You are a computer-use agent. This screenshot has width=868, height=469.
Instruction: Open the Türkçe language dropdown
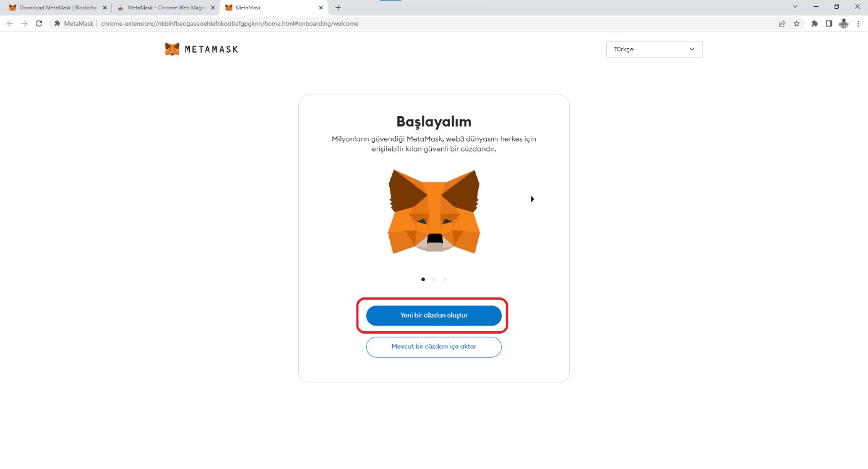[654, 49]
